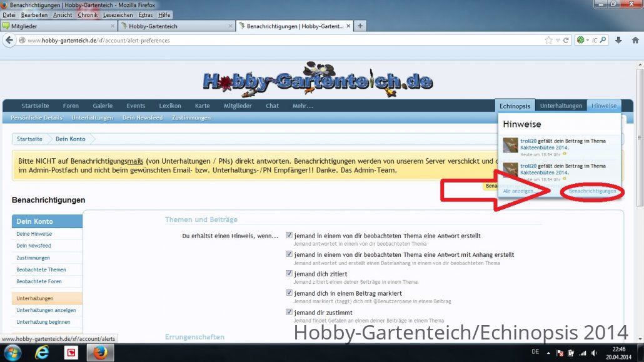Click 'Alle anzeigen...' in the Hinweise popup

[x=519, y=191]
